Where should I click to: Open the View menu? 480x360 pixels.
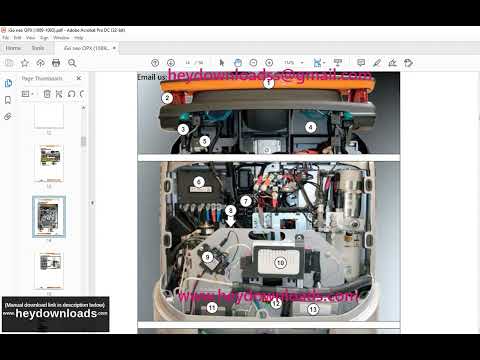tap(30, 38)
